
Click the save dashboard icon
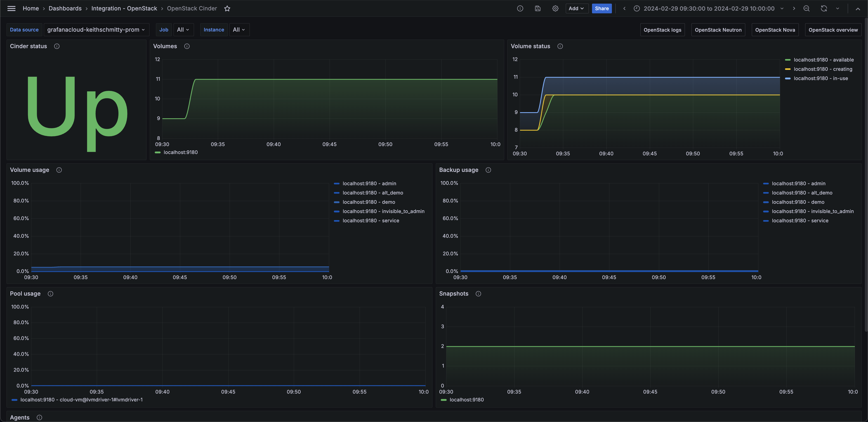[x=538, y=8]
